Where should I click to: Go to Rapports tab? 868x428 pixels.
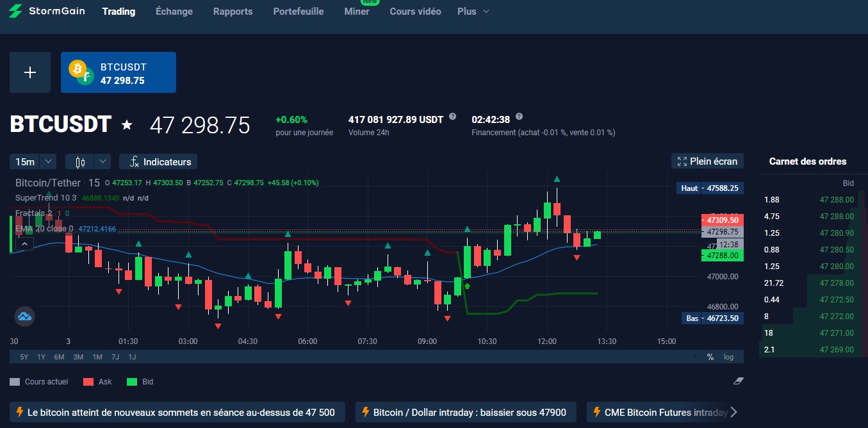(233, 12)
